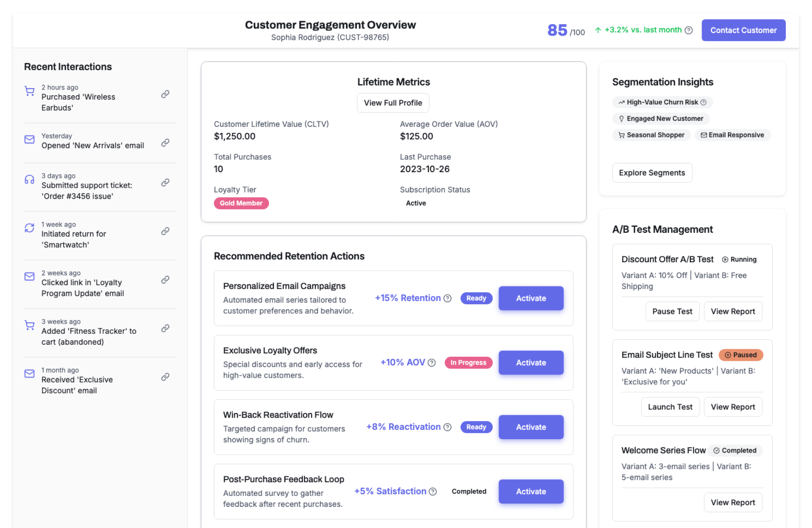Click help icon beside vs. last month
This screenshot has width=812, height=528.
[689, 30]
